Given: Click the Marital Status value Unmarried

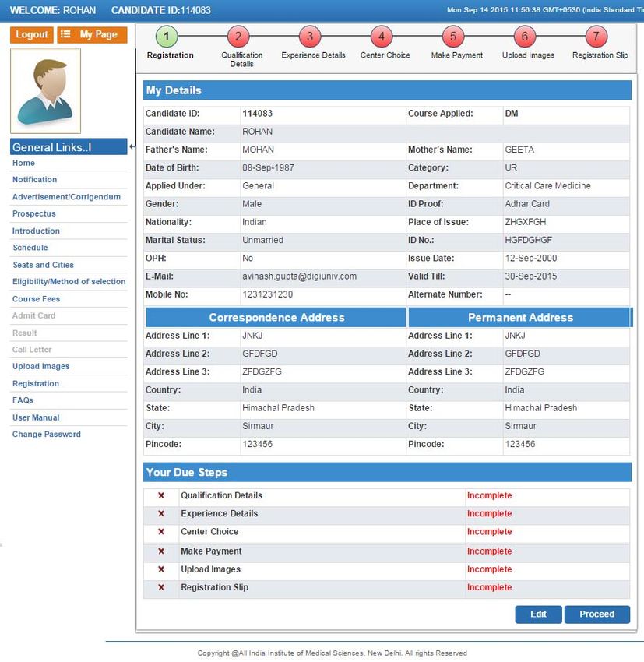Looking at the screenshot, I should (262, 240).
